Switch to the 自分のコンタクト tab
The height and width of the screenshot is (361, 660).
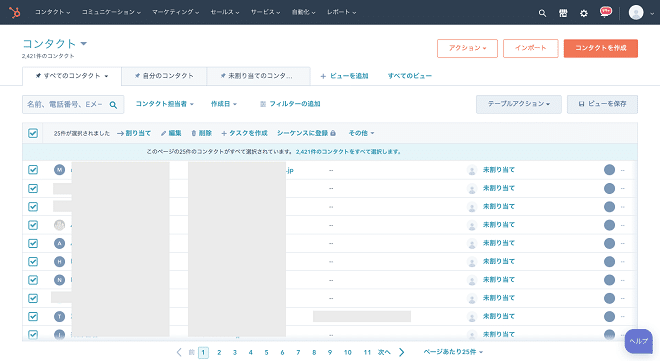(164, 76)
